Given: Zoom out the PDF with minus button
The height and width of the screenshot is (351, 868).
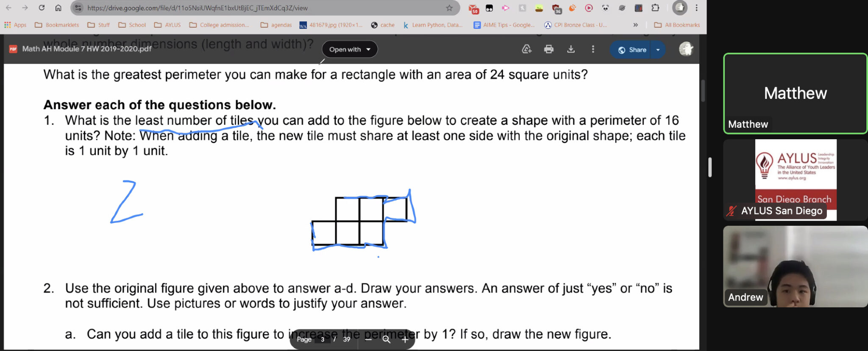Looking at the screenshot, I should (x=368, y=340).
